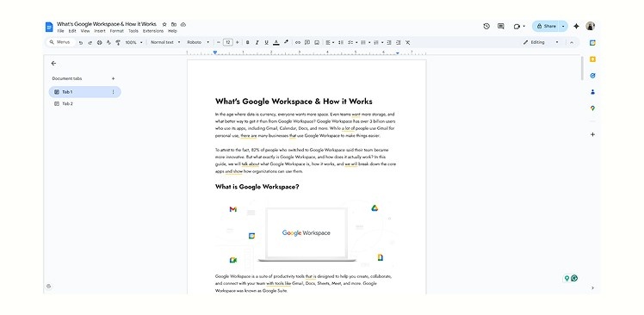The image size is (644, 315).
Task: Open the Share options arrow
Action: 563,27
